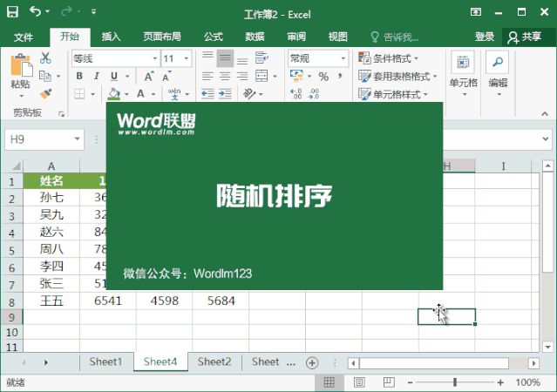This screenshot has height=392, width=557.
Task: Switch to the 视图 view tab
Action: (x=338, y=37)
